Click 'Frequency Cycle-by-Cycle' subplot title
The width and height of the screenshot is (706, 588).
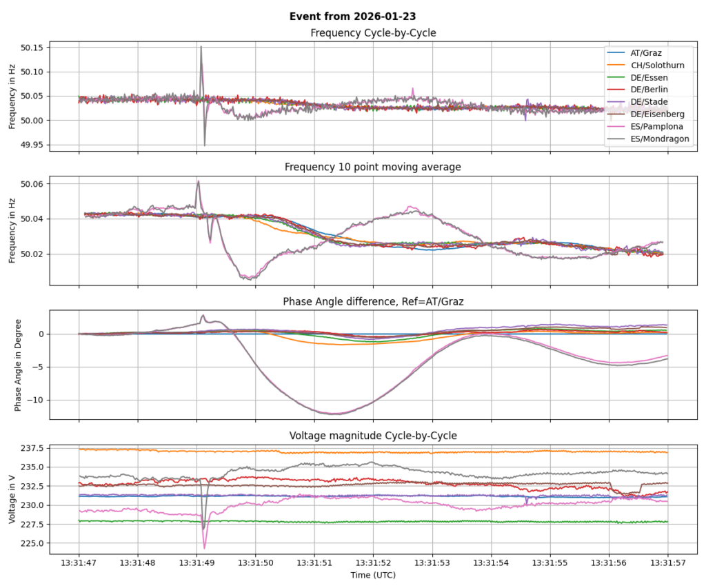pyautogui.click(x=373, y=33)
